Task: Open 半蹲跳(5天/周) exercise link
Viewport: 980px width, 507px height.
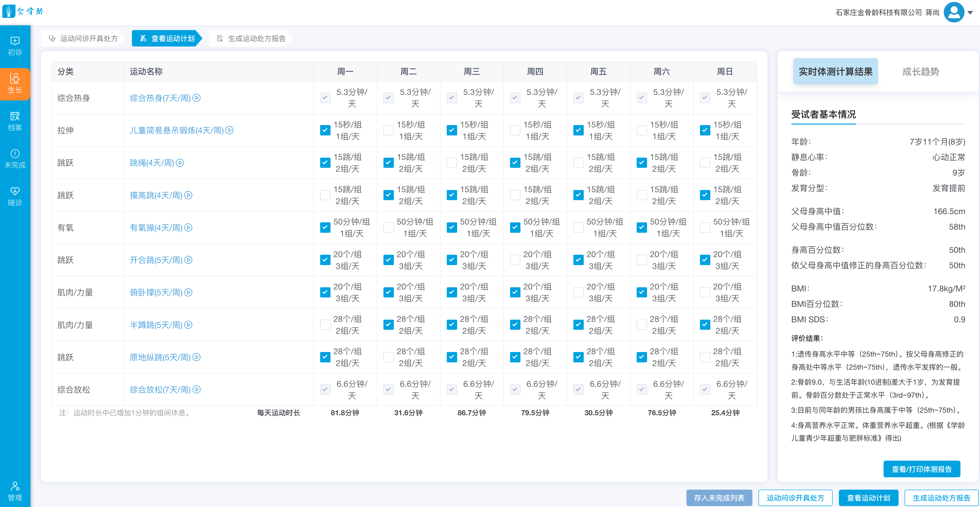Action: pyautogui.click(x=156, y=325)
